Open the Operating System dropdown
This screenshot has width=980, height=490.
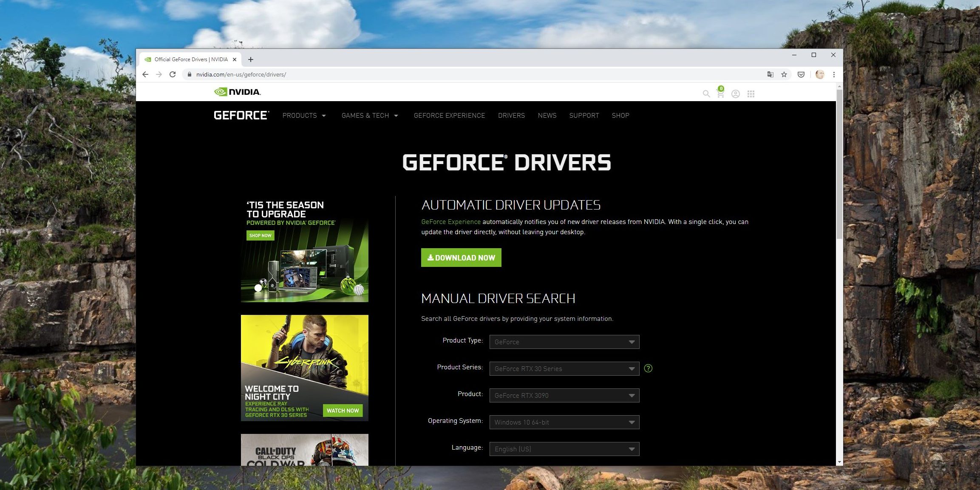click(564, 422)
